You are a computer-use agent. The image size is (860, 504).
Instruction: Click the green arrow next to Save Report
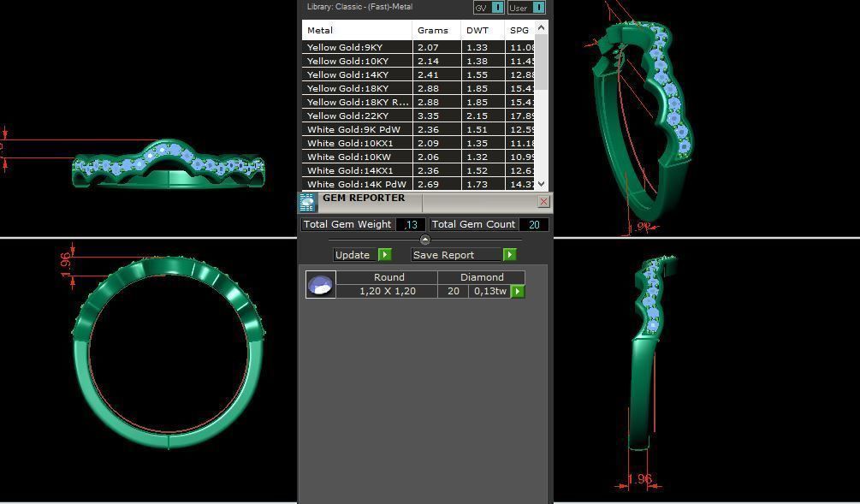[x=509, y=254]
